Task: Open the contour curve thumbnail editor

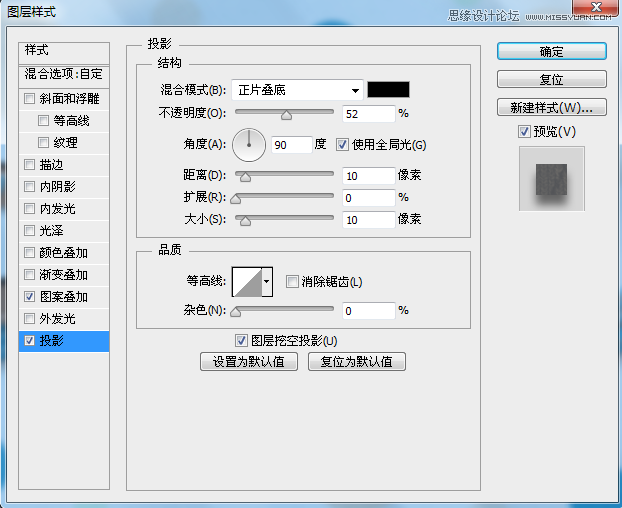Action: (247, 282)
